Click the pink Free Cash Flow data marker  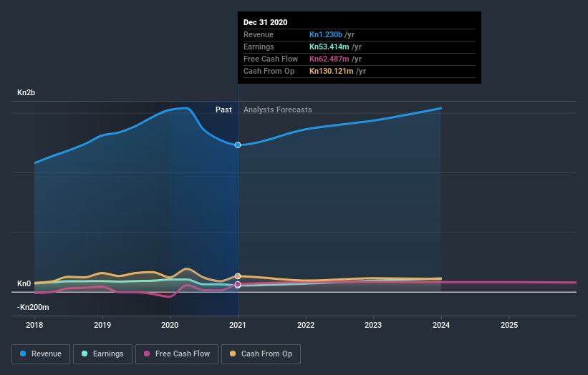click(x=238, y=285)
